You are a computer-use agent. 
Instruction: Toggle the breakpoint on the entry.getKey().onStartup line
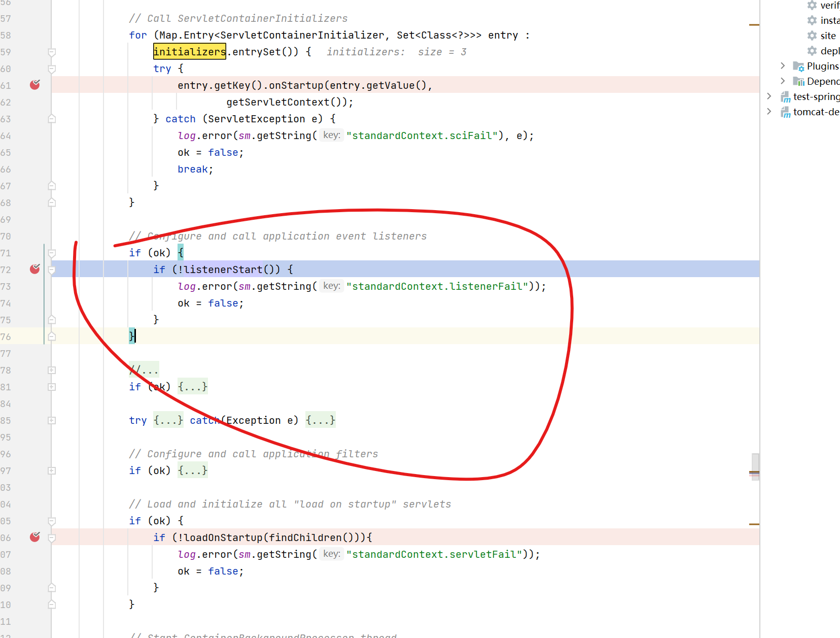point(35,85)
